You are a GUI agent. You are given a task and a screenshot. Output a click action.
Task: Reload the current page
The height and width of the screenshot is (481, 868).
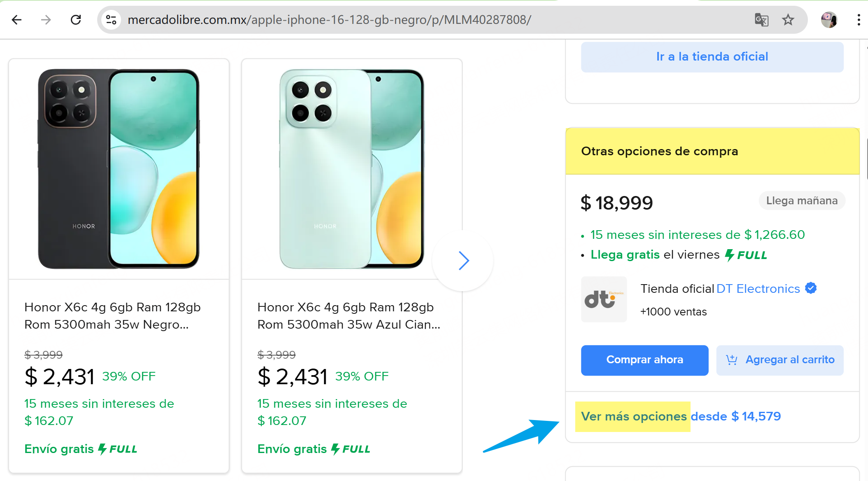[76, 19]
